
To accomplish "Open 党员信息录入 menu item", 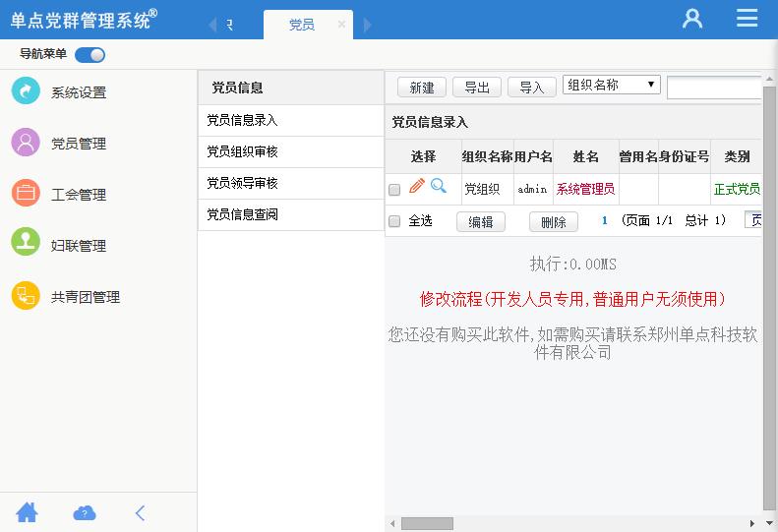I will 291,120.
